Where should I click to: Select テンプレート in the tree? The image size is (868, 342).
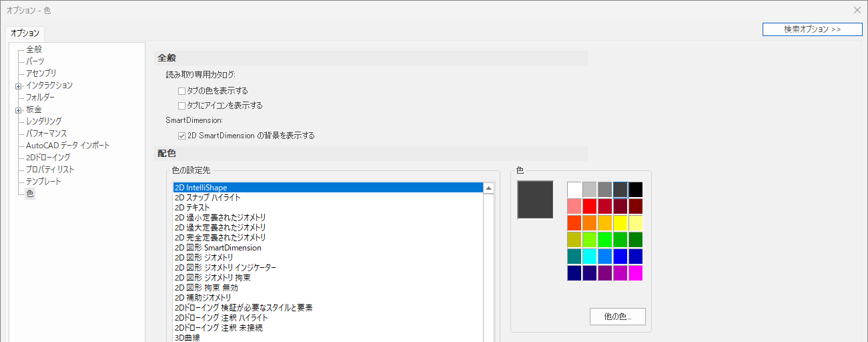[x=43, y=182]
